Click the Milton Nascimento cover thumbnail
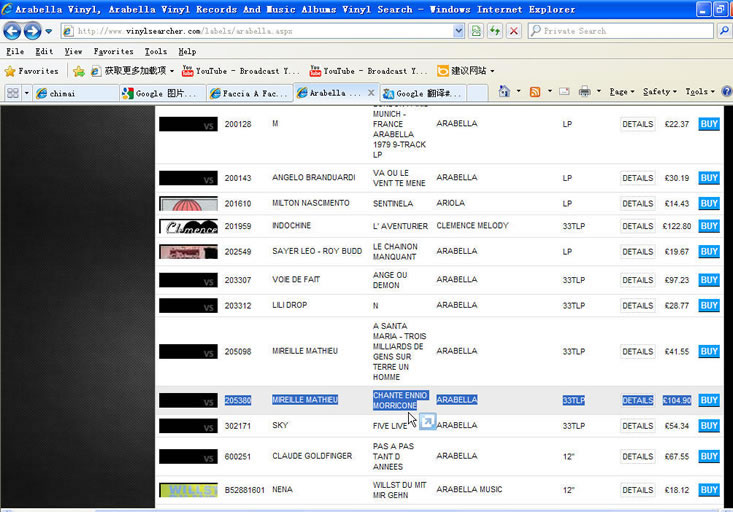This screenshot has height=512, width=733. coord(188,203)
